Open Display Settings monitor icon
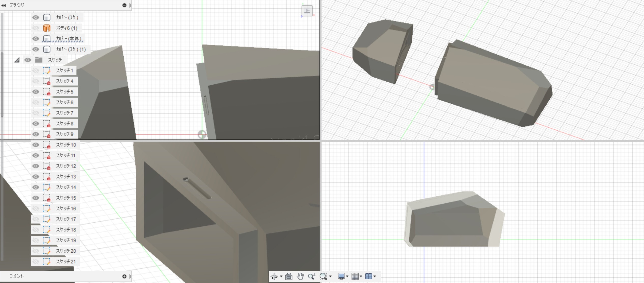This screenshot has height=283, width=644. [x=341, y=276]
